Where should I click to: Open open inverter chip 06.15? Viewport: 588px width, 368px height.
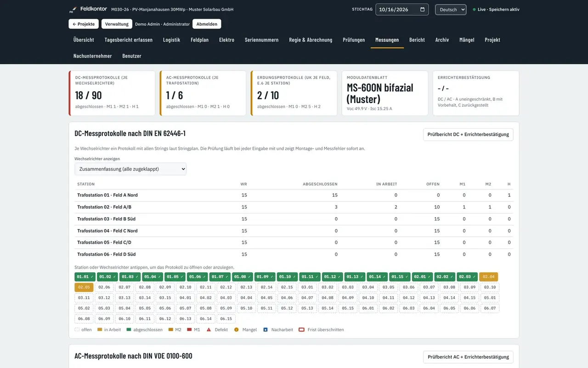pyautogui.click(x=226, y=319)
